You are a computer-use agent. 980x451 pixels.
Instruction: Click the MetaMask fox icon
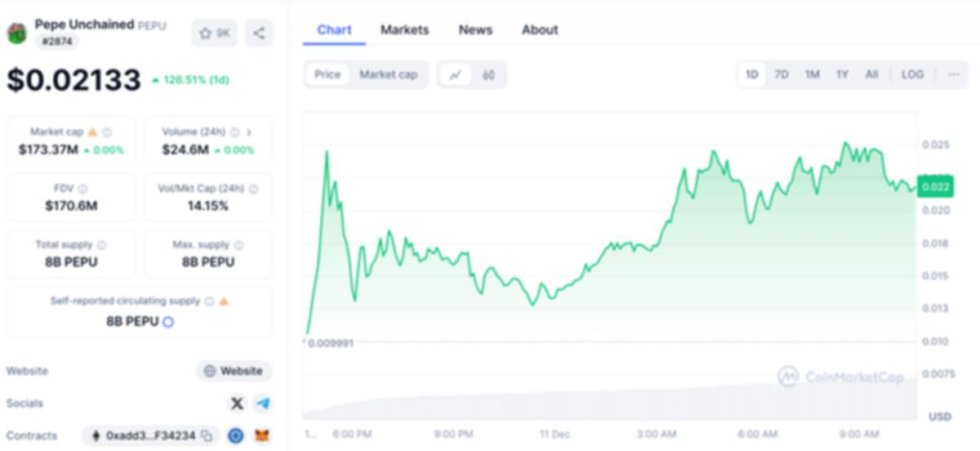pyautogui.click(x=262, y=436)
